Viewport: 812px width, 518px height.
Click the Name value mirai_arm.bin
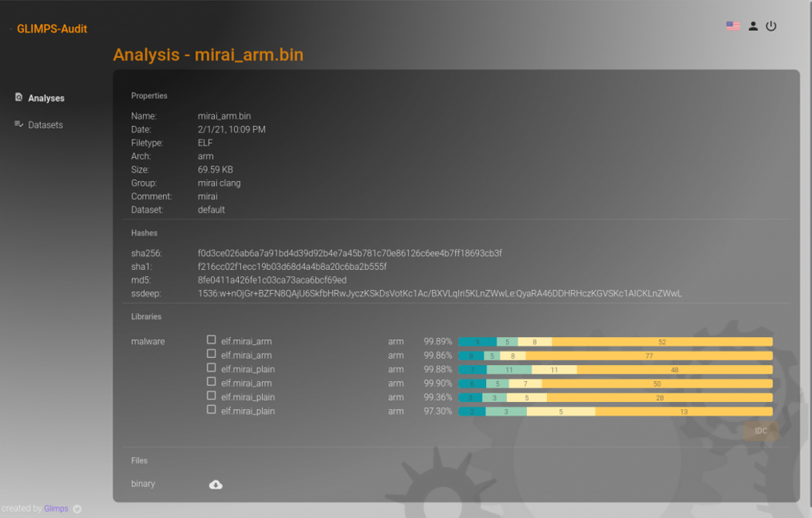click(x=224, y=116)
